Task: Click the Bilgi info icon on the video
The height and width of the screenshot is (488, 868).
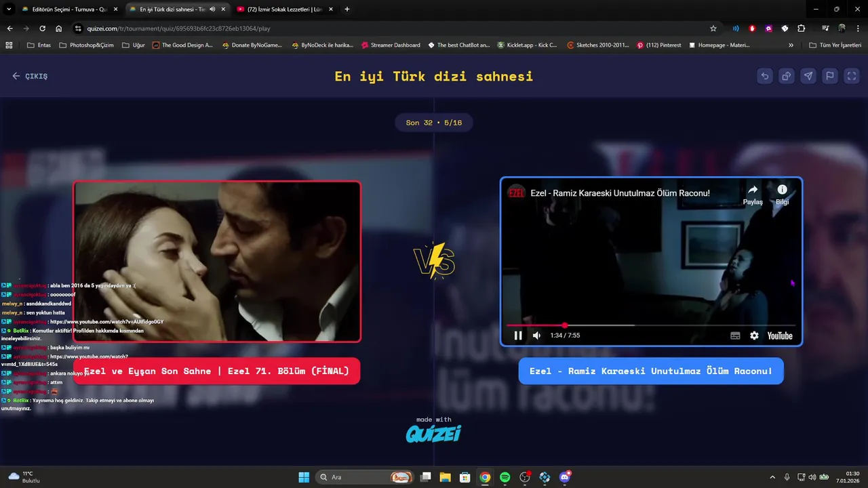Action: [782, 195]
